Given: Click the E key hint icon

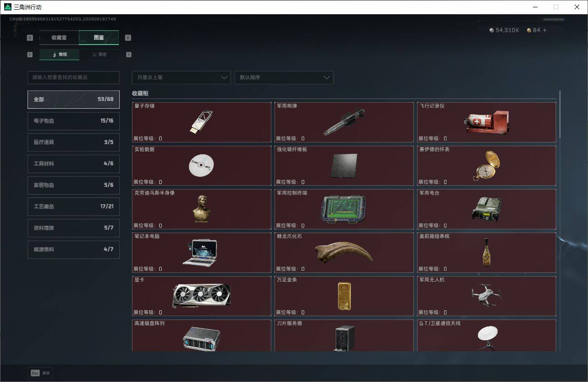Looking at the screenshot, I should (128, 38).
